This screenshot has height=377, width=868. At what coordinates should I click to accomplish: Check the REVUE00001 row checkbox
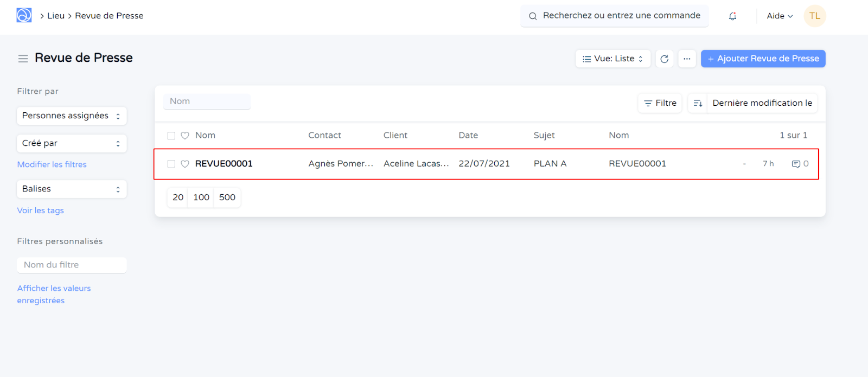coord(171,164)
